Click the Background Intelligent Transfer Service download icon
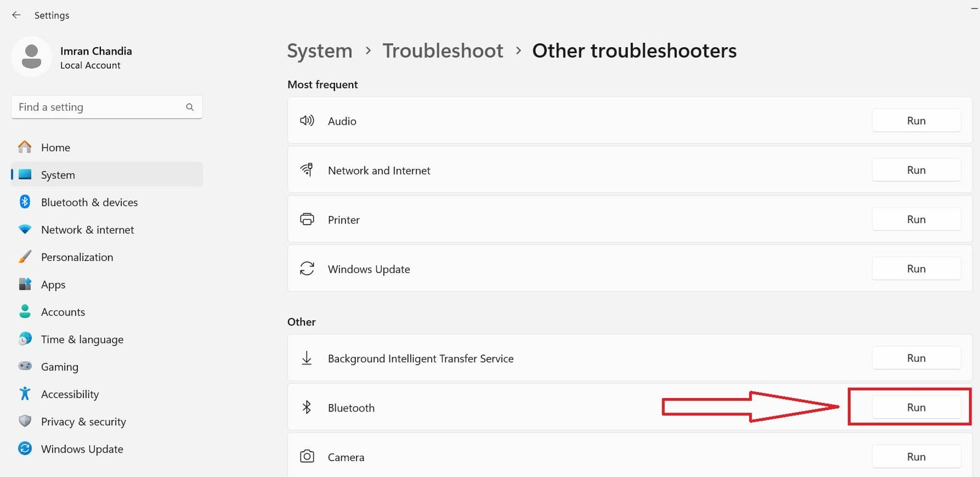This screenshot has width=980, height=477. click(x=307, y=358)
